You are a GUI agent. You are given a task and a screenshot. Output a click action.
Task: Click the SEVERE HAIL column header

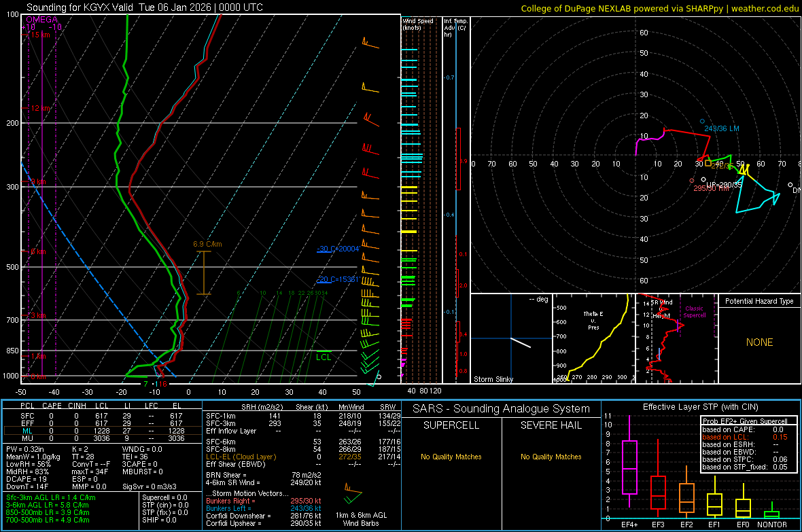[x=551, y=425]
